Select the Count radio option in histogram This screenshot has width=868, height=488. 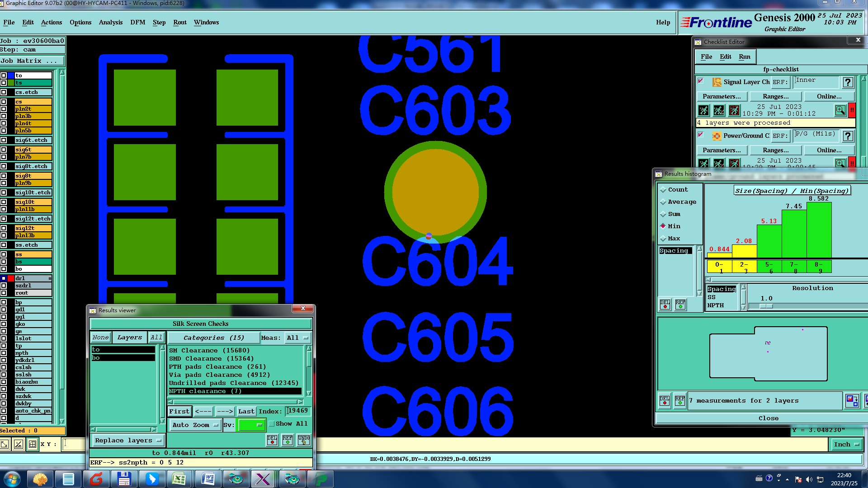[x=663, y=190]
